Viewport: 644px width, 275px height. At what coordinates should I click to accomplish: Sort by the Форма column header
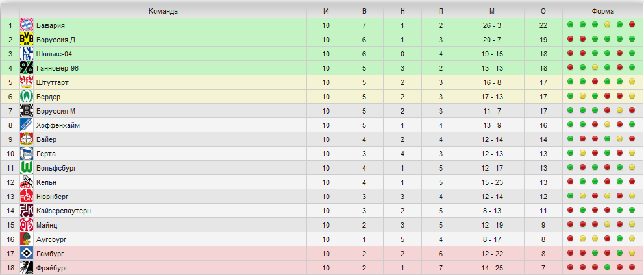coord(603,12)
